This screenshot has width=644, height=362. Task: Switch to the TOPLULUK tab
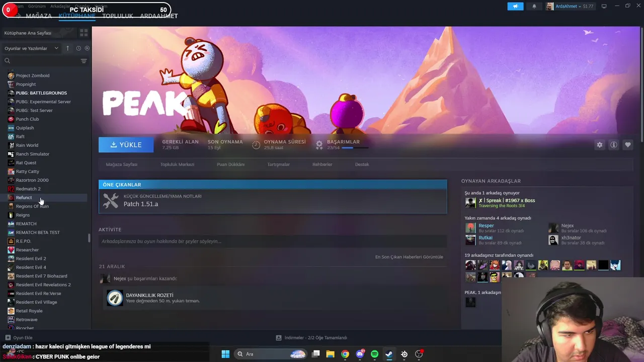(118, 16)
